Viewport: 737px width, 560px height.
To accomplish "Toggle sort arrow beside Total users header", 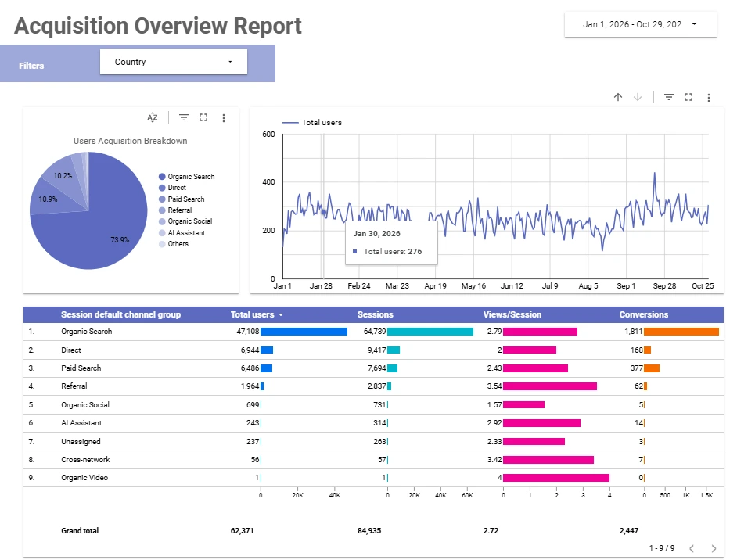I will coord(281,314).
